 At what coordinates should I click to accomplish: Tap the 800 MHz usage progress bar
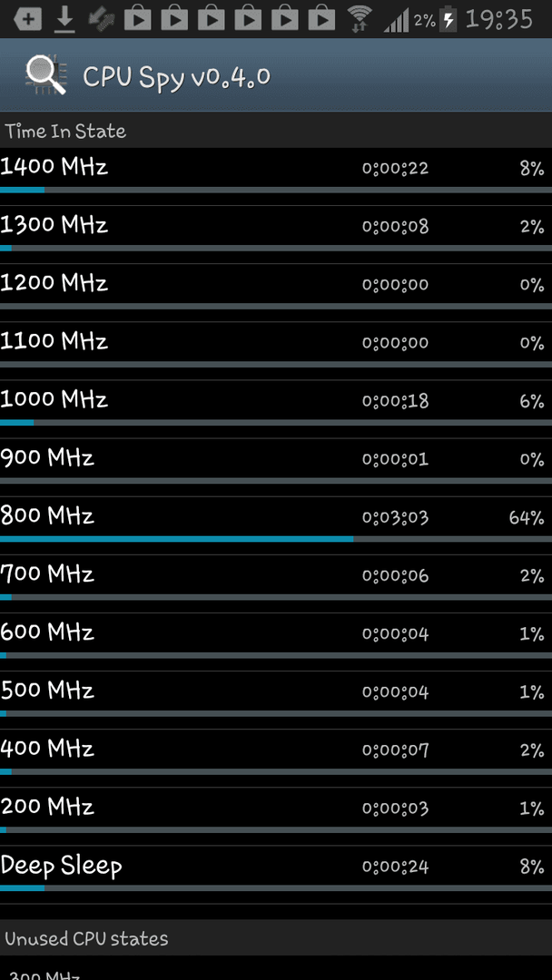[276, 539]
